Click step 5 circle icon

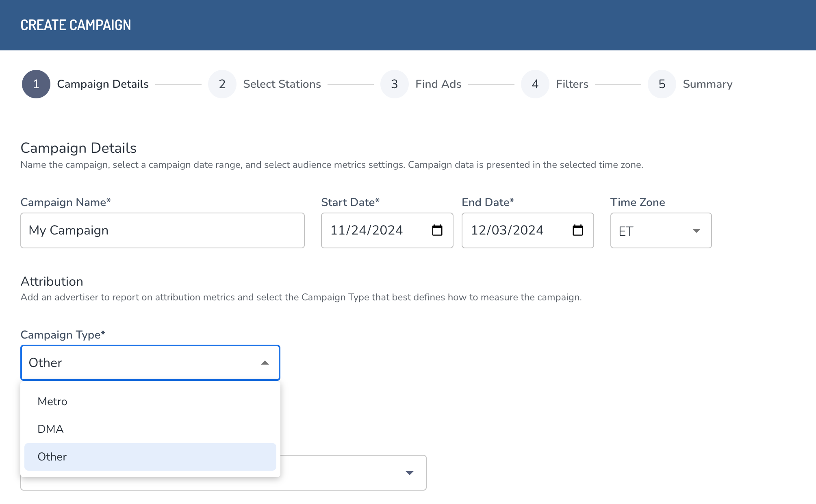(x=662, y=84)
